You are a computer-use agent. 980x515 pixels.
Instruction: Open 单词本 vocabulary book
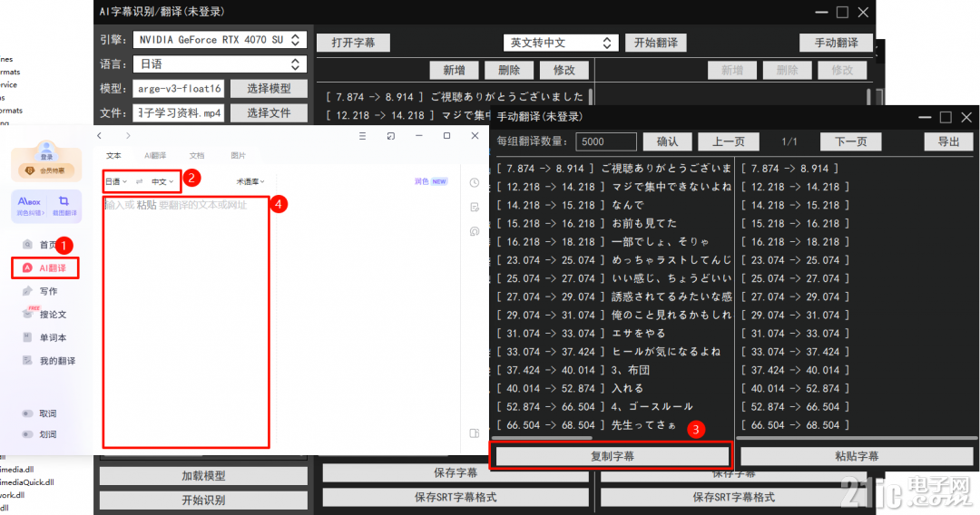(x=44, y=337)
